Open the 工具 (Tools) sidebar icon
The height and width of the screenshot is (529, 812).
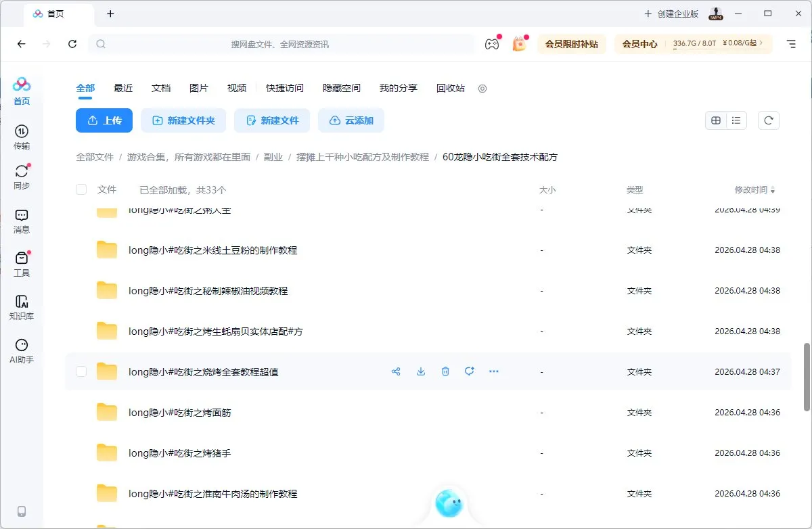21,262
